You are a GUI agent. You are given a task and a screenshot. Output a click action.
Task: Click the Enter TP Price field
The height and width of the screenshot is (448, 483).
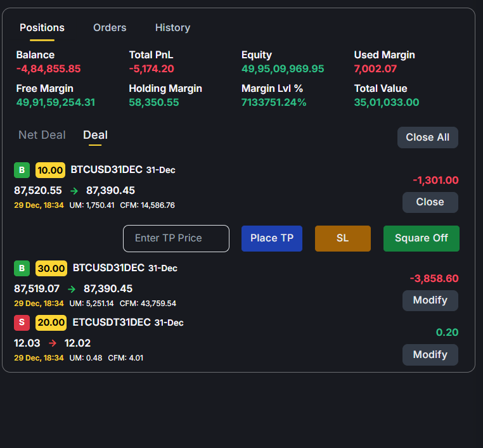coord(176,238)
